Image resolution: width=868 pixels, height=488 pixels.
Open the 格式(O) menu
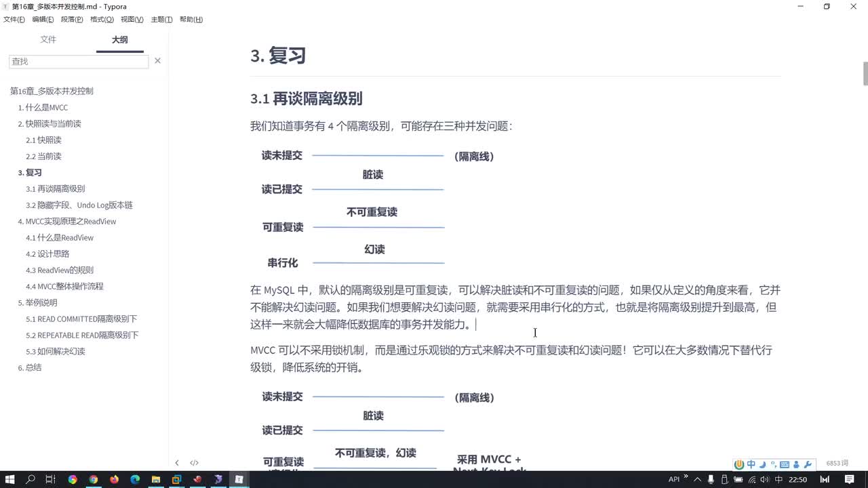click(x=102, y=19)
